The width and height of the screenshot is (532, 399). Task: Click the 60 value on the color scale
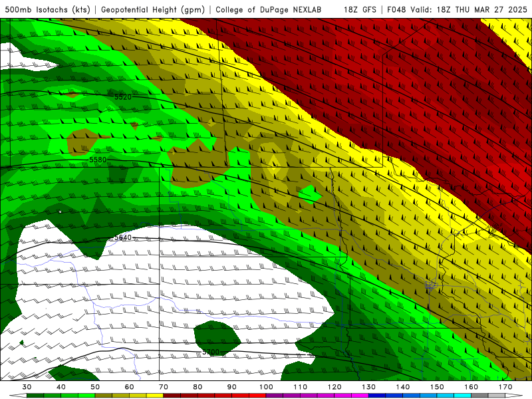tap(129, 387)
